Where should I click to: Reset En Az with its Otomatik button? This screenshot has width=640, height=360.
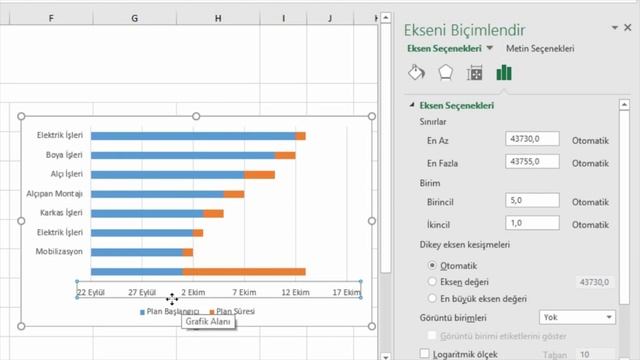(590, 141)
